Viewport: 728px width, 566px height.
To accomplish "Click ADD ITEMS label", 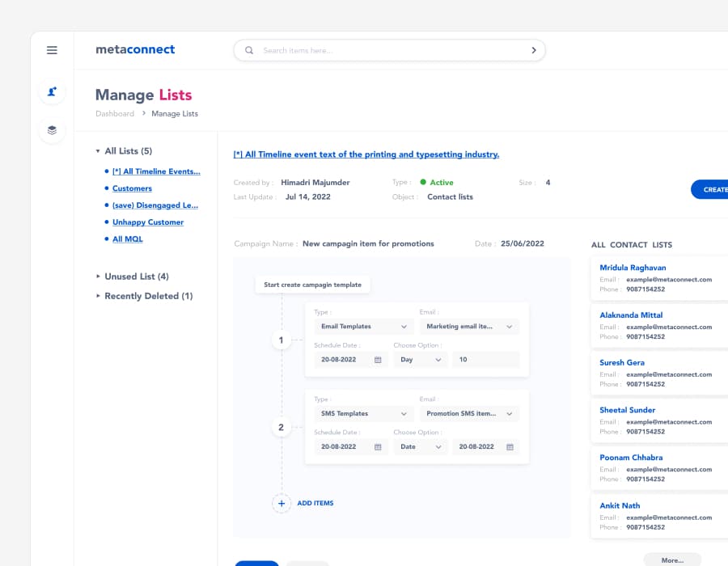I will click(x=315, y=504).
